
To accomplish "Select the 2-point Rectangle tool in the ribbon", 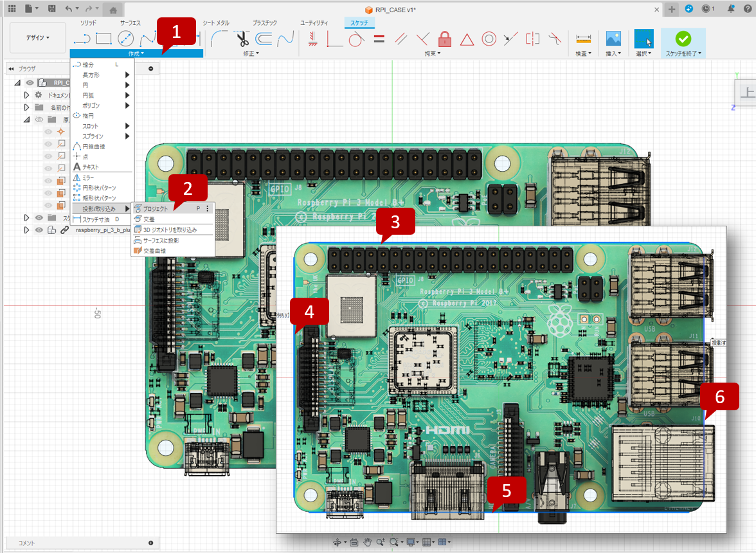I will [104, 38].
